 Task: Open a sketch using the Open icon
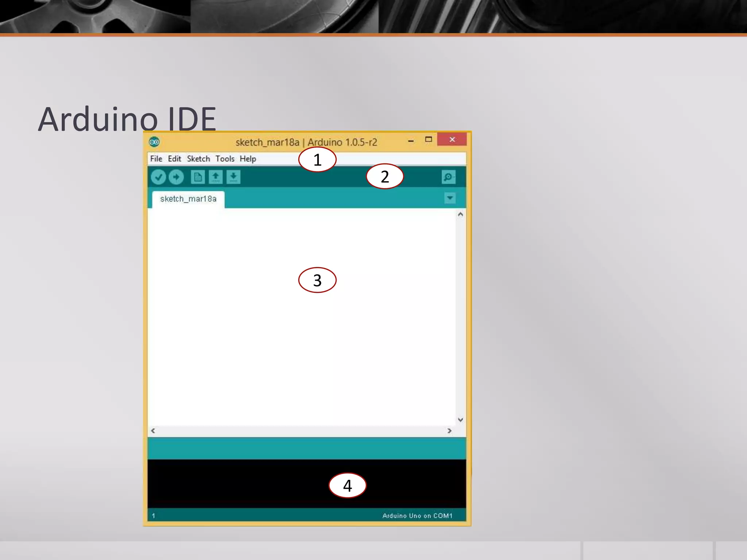(x=216, y=177)
